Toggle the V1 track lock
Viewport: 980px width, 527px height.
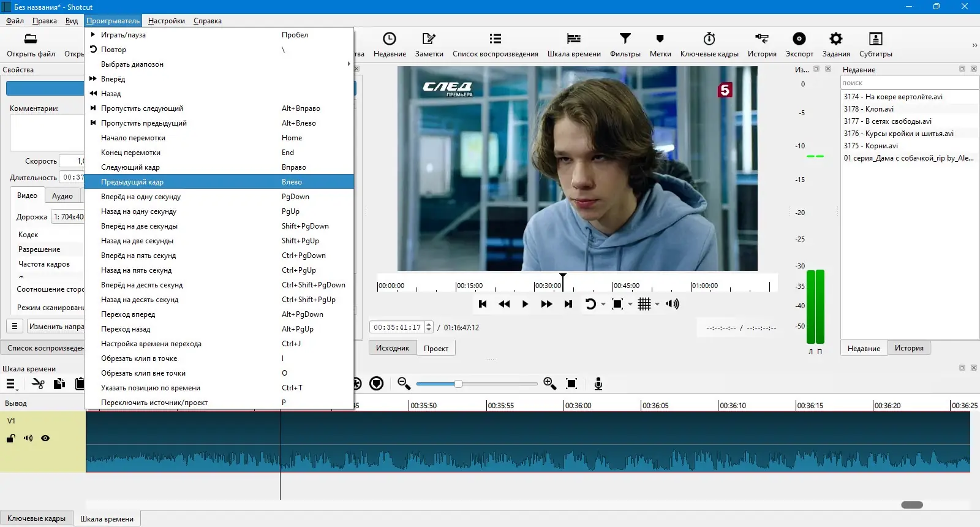click(x=11, y=438)
